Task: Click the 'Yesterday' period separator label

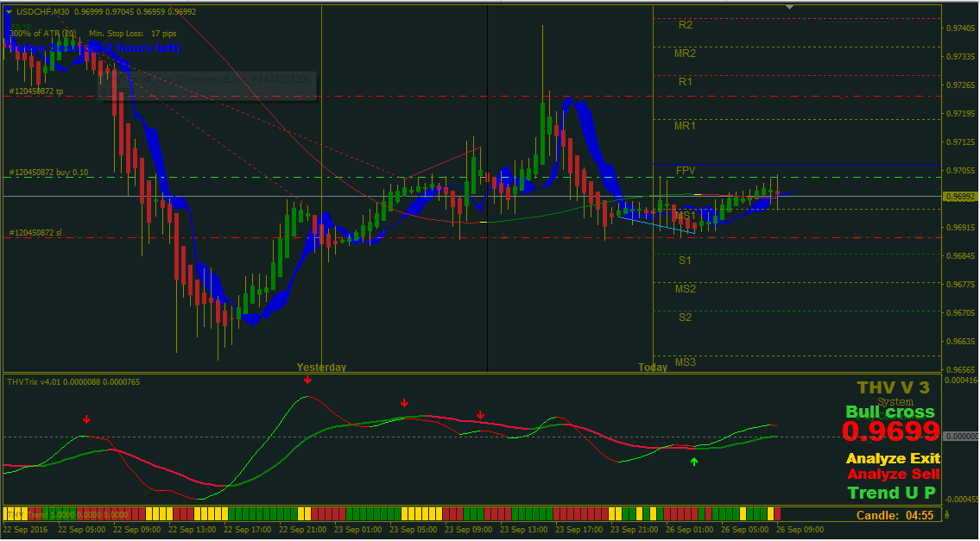Action: pos(321,368)
